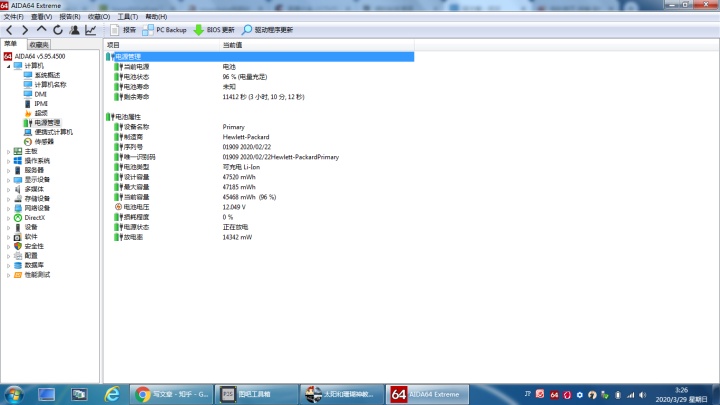Select 传感器 sensor in the tree

tap(44, 141)
